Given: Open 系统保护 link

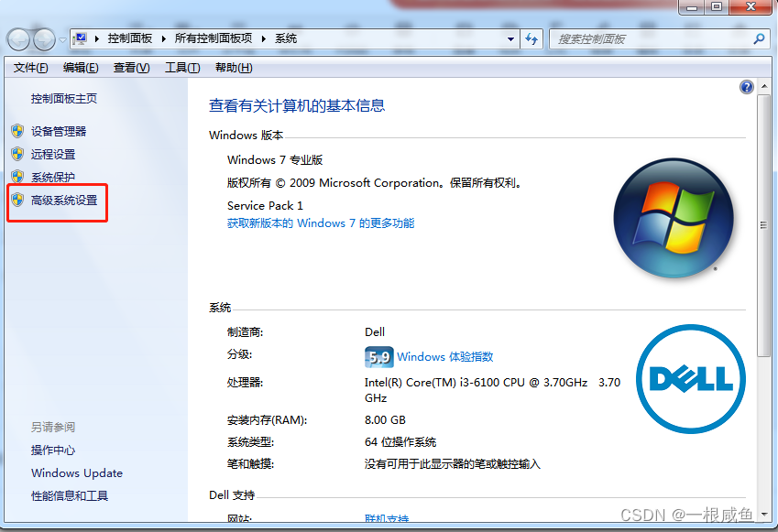Looking at the screenshot, I should [x=53, y=177].
